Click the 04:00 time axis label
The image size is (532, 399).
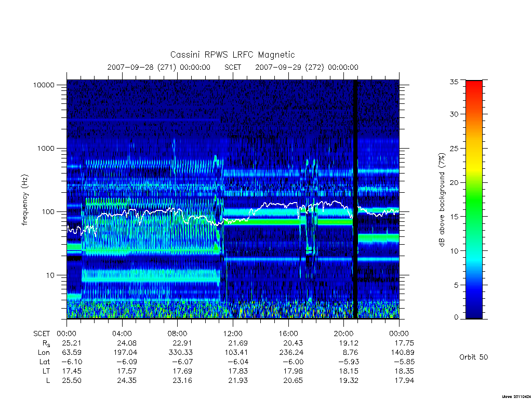coord(122,334)
